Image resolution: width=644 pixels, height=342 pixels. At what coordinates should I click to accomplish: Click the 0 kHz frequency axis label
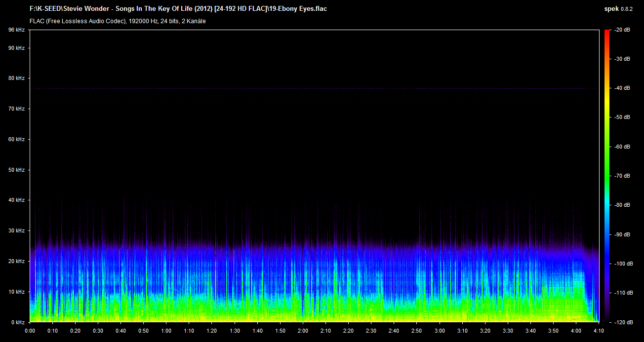click(x=18, y=322)
